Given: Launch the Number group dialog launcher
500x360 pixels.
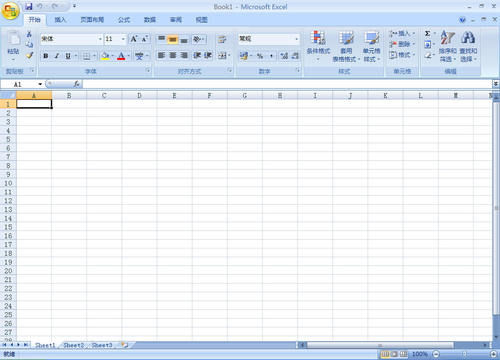Looking at the screenshot, I should pyautogui.click(x=298, y=70).
